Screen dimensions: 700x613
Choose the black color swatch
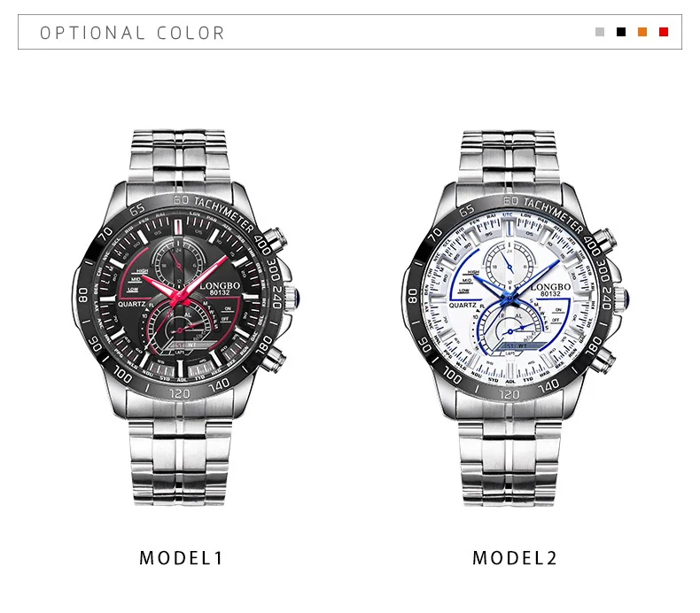tap(621, 32)
